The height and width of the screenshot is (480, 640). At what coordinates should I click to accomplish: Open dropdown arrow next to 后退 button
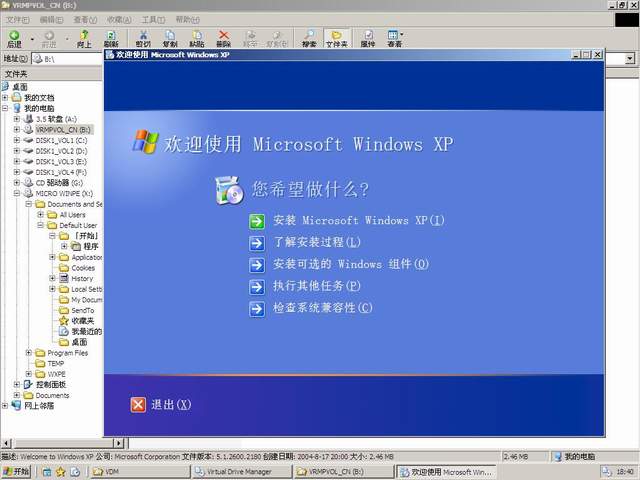[x=32, y=40]
